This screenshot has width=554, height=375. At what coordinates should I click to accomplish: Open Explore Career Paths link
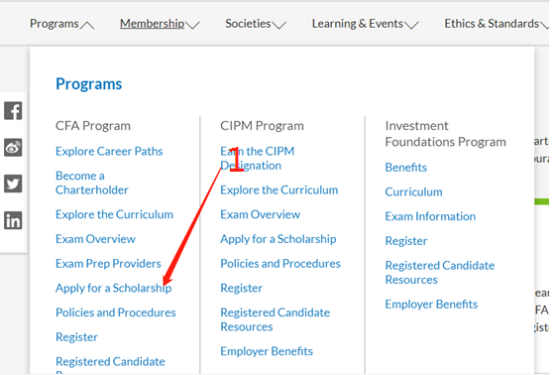click(x=109, y=151)
